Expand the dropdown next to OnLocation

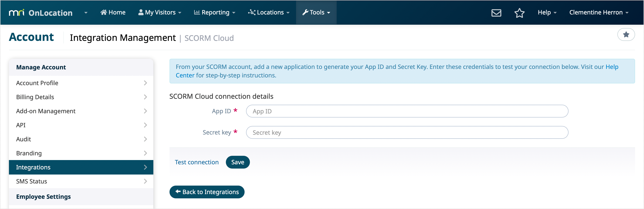point(86,13)
